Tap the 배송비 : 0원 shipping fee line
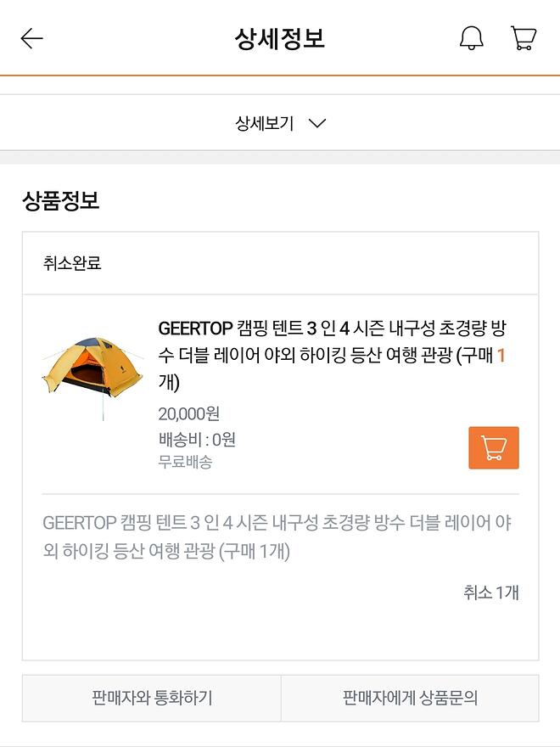 click(x=197, y=440)
